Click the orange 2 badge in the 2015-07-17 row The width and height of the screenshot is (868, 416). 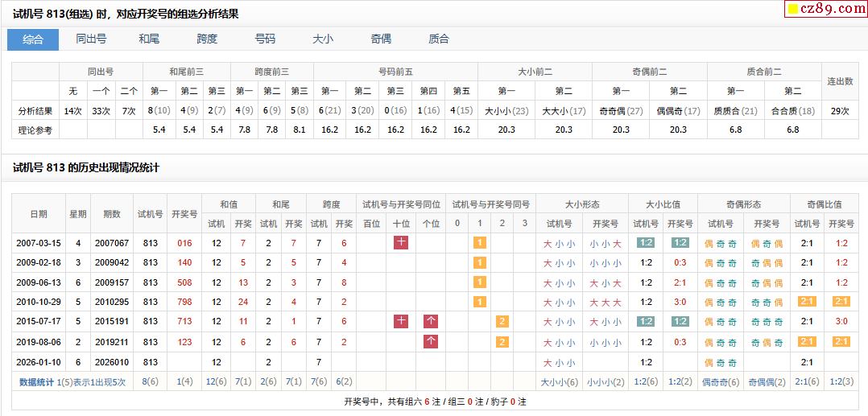click(502, 321)
